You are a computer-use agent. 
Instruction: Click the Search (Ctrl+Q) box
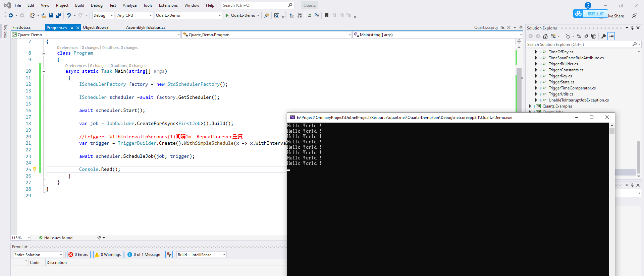[258, 5]
